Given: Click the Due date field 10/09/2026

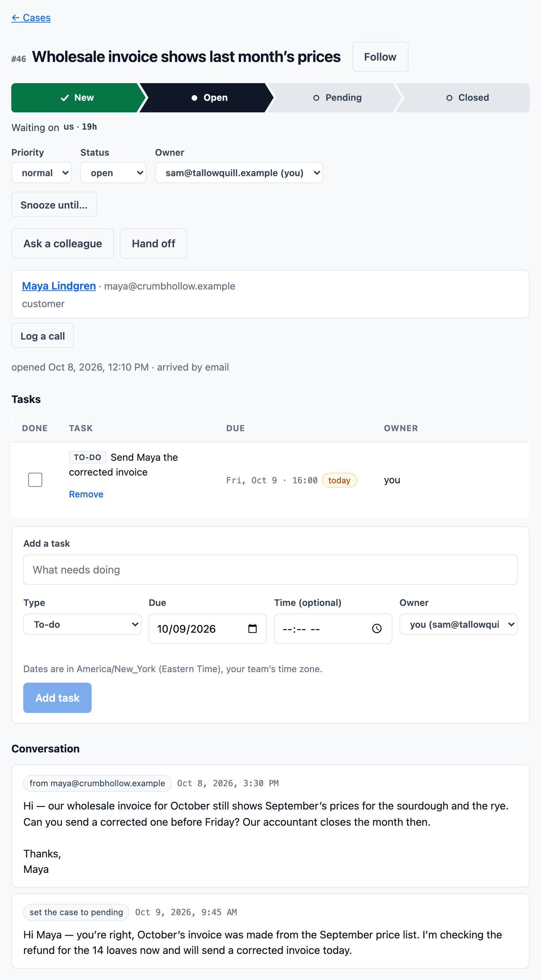Looking at the screenshot, I should pos(207,628).
